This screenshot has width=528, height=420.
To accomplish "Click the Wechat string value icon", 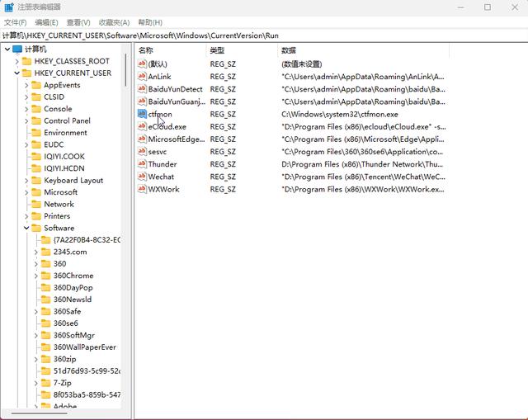I will [142, 177].
